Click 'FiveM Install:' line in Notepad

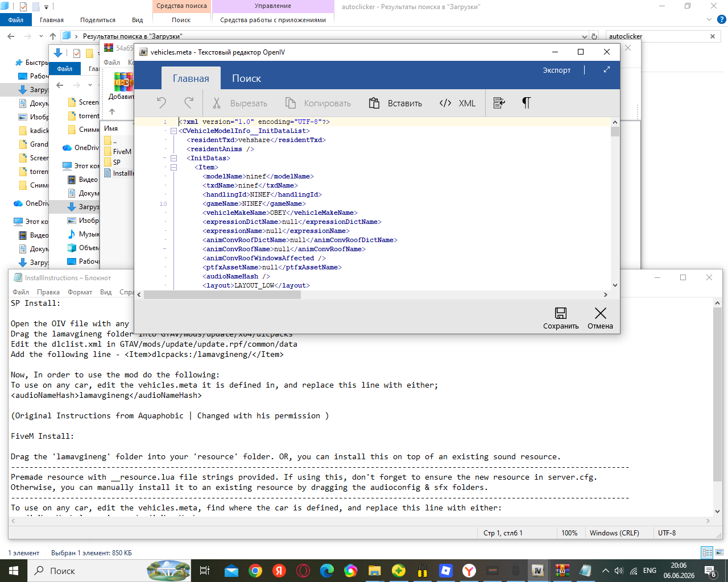click(42, 436)
